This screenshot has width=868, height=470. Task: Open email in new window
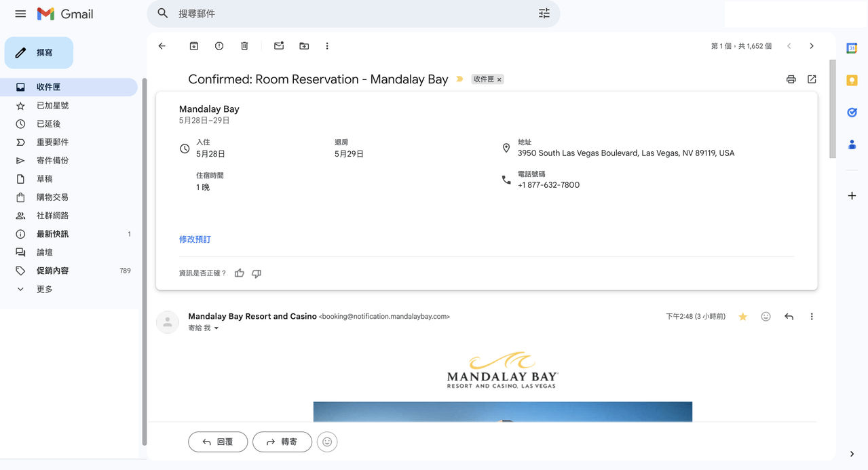[812, 79]
